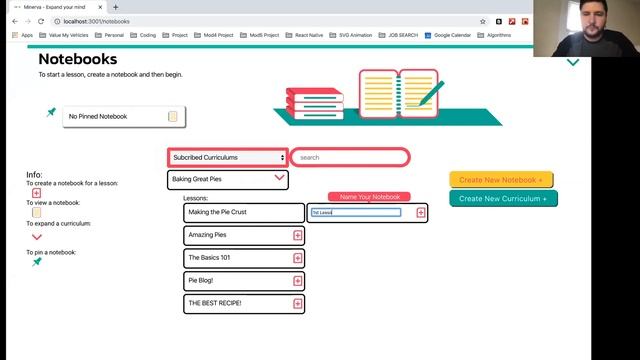
Task: Open the Personal bookmark folder
Action: point(109,35)
